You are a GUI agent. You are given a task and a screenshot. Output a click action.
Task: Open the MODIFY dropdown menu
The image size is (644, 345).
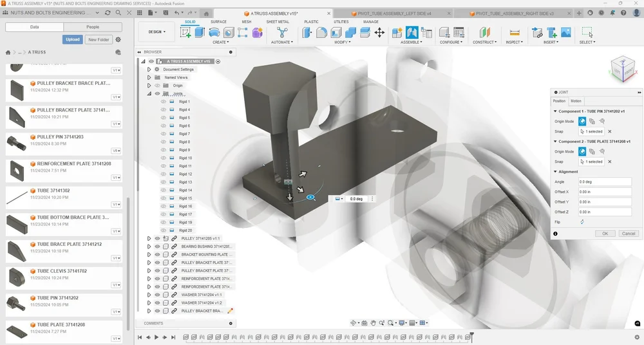(341, 42)
